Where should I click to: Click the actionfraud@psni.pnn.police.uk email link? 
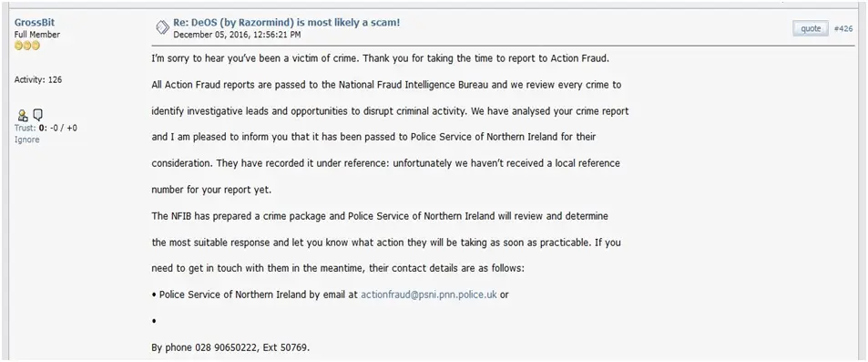(429, 295)
